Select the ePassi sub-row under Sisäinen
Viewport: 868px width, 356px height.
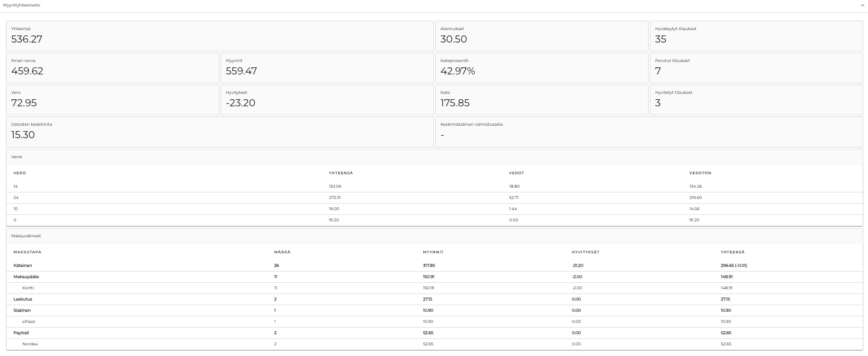pyautogui.click(x=29, y=322)
